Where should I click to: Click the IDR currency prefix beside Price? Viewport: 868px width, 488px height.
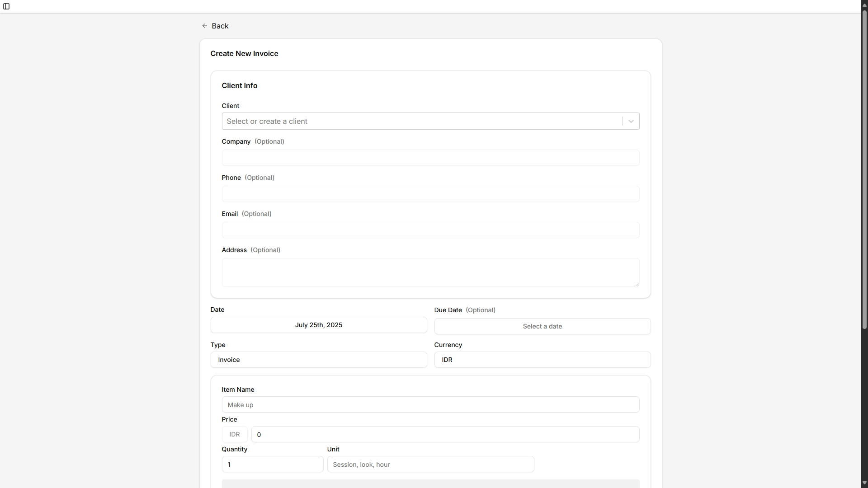pos(235,434)
